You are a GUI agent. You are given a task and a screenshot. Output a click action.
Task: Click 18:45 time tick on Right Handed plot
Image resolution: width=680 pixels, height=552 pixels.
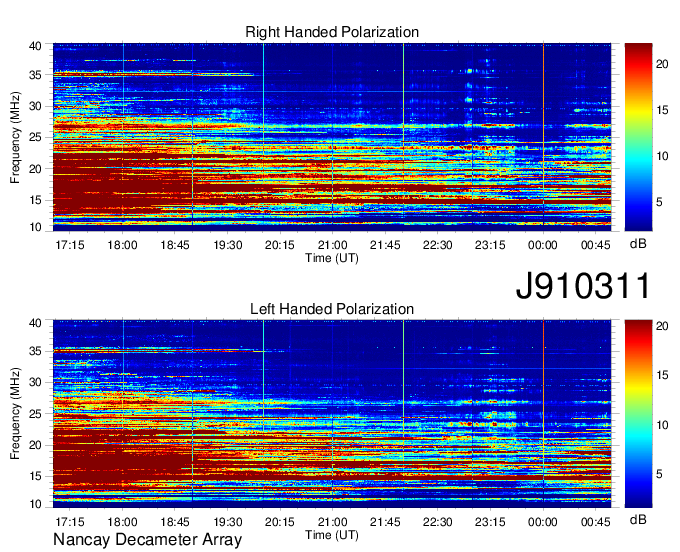[175, 245]
